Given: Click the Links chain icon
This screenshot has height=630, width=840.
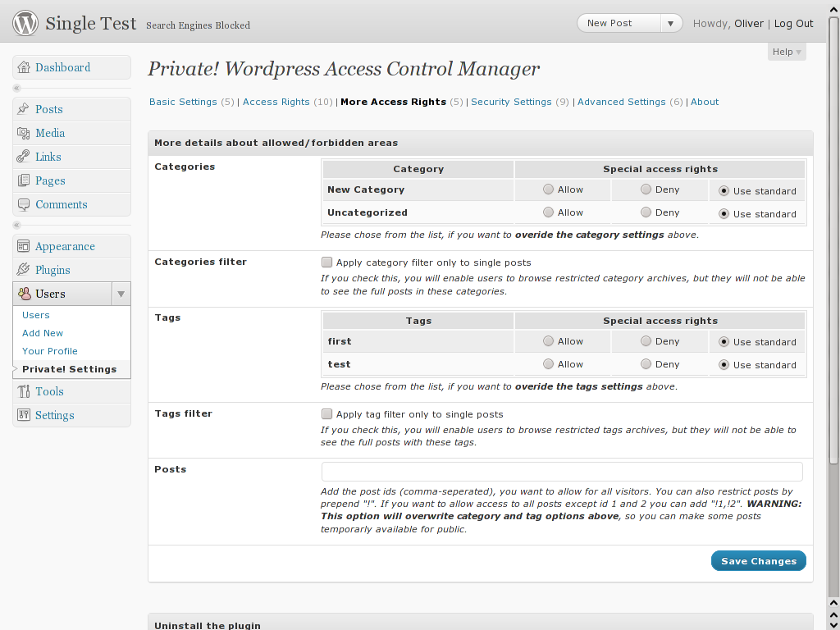Looking at the screenshot, I should click(23, 157).
